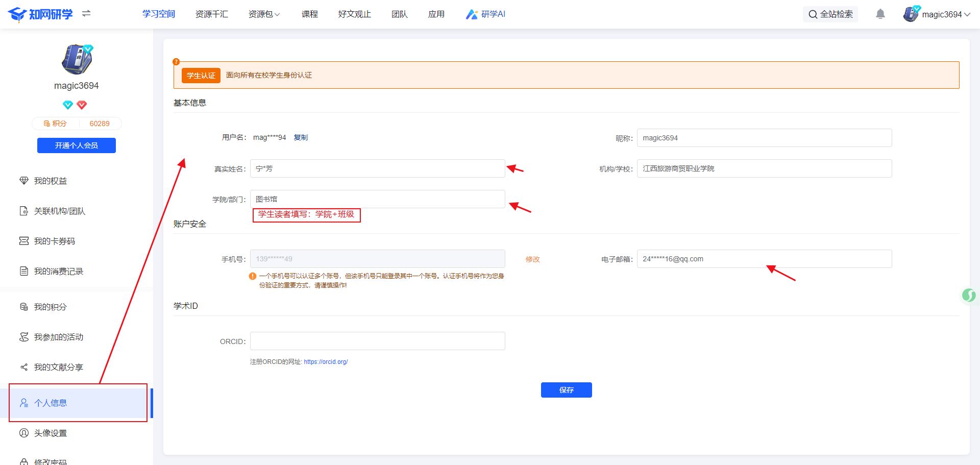980x465 pixels.
Task: Click the red diamond badge under username
Action: point(82,105)
